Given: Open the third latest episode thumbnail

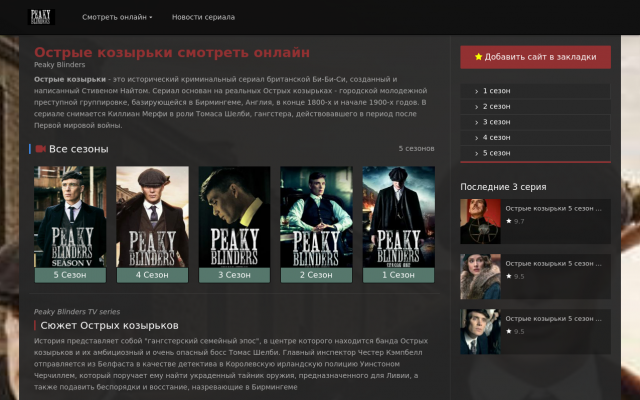Looking at the screenshot, I should tap(480, 332).
